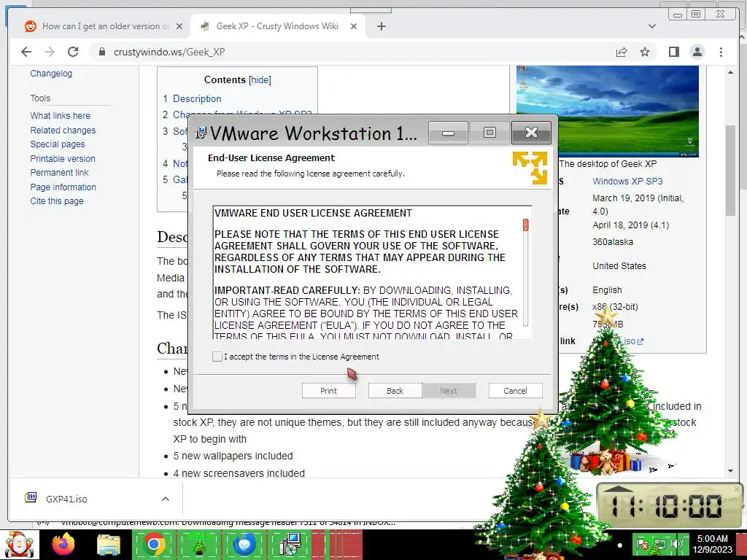This screenshot has height=560, width=747.
Task: Click Back in the VMware installer
Action: coord(395,391)
